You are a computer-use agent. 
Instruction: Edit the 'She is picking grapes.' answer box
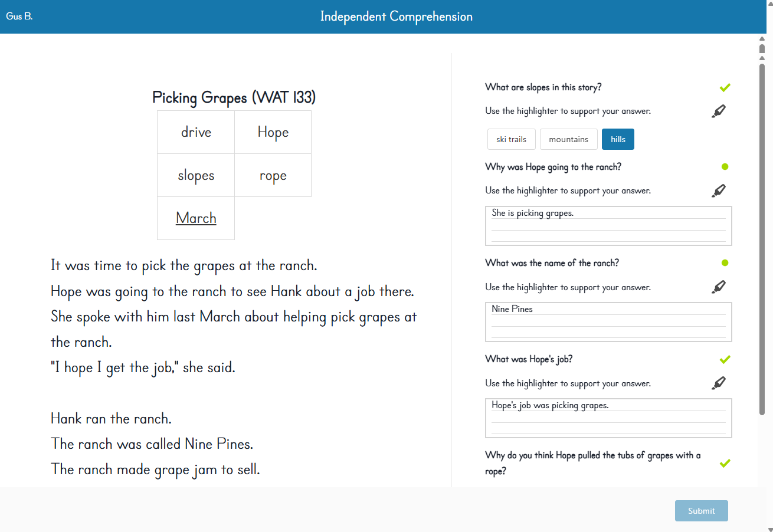point(608,226)
